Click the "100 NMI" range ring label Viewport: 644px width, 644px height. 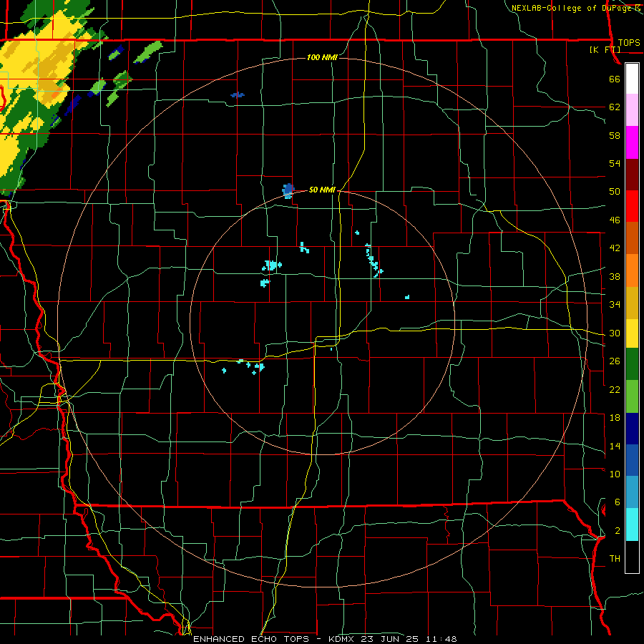pos(322,57)
